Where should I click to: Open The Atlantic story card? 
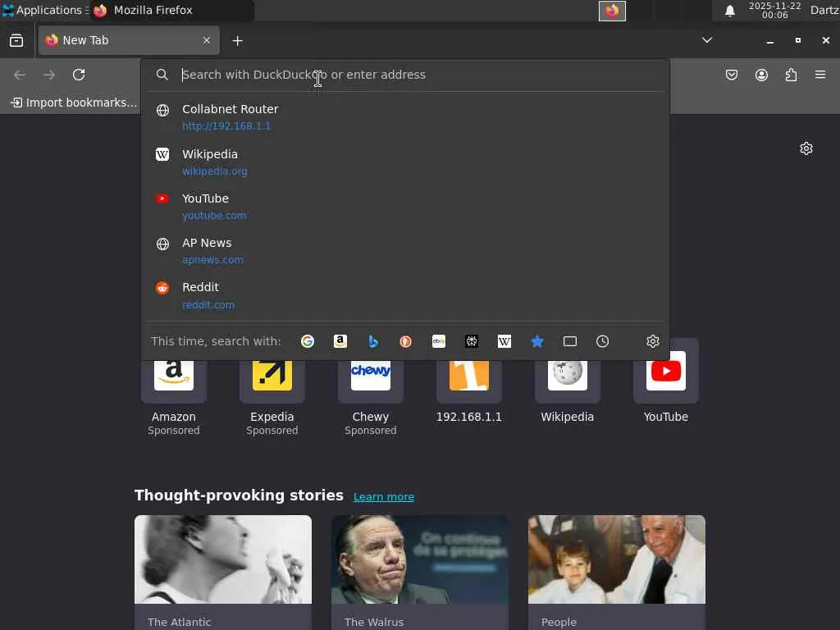tap(223, 572)
